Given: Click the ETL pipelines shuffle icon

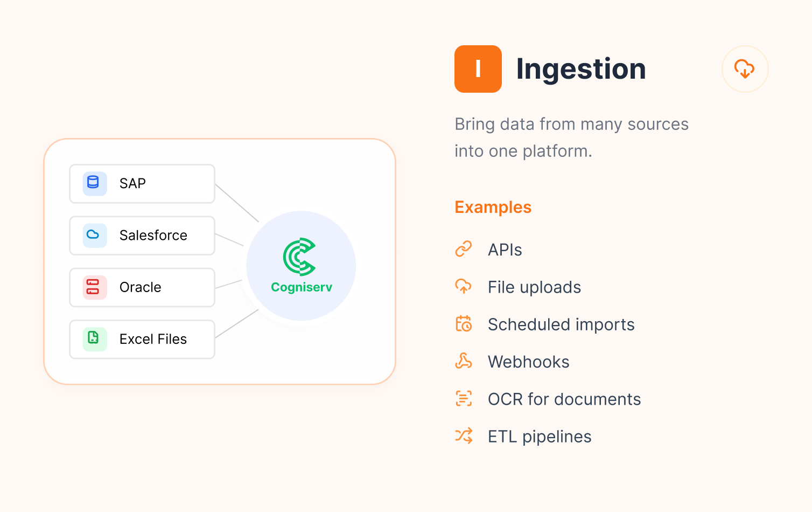Looking at the screenshot, I should 464,435.
